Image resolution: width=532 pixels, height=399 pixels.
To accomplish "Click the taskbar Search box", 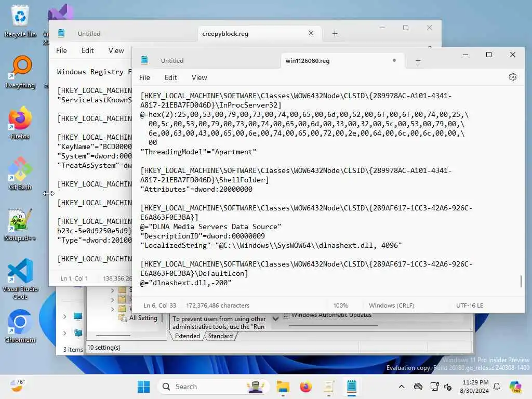I will coord(214,387).
